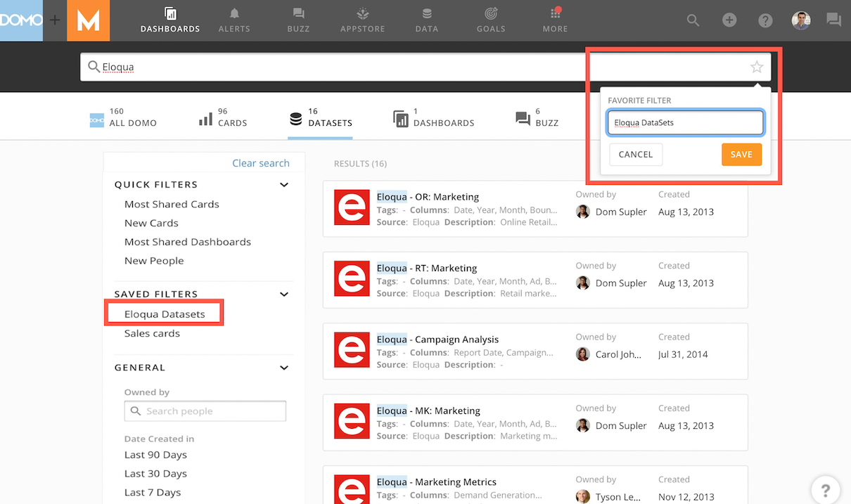Open the Data section in top navigation
The image size is (851, 504).
pos(426,20)
